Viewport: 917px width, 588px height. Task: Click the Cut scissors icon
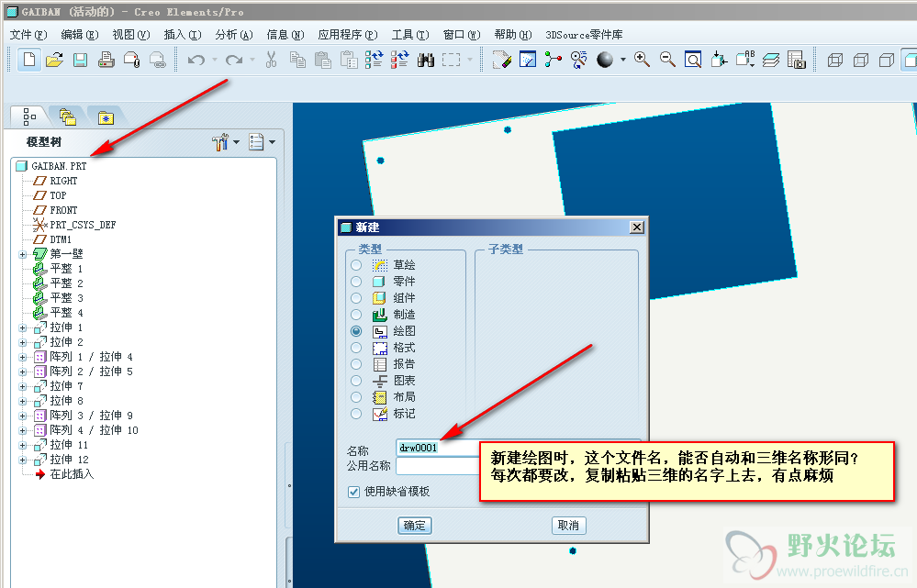(271, 60)
